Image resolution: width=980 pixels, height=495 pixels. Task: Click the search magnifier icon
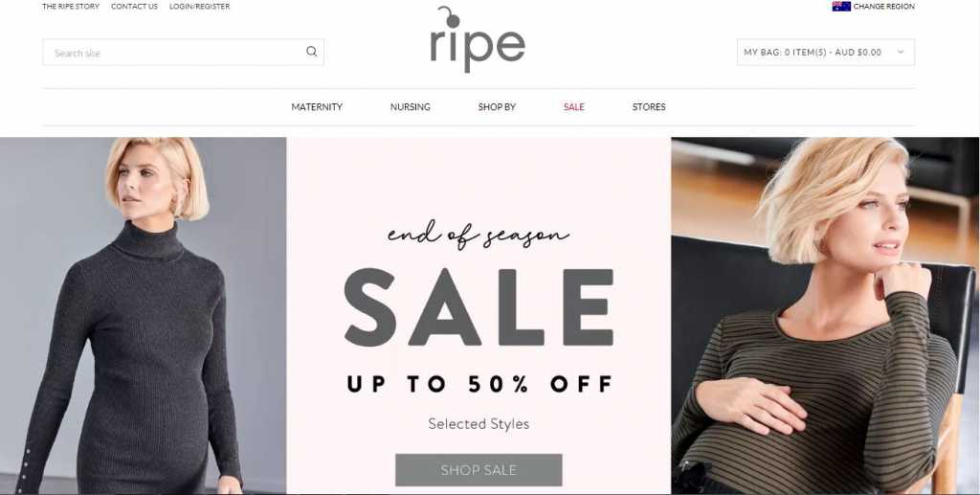311,52
